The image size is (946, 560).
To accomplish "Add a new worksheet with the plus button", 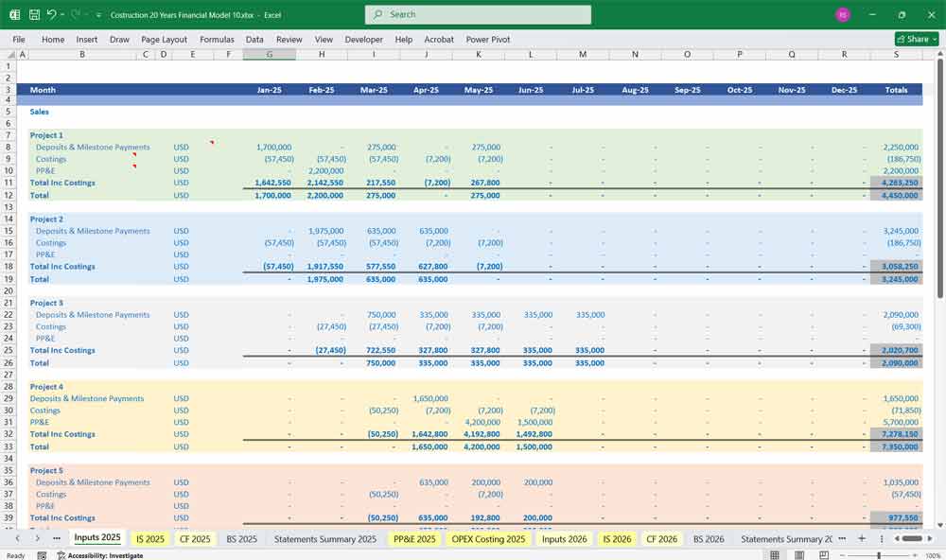I will point(862,538).
